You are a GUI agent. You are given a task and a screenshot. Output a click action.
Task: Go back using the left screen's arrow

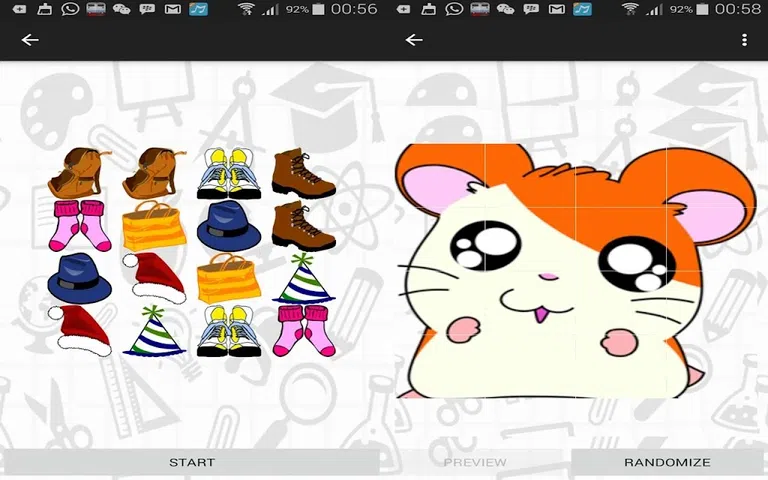point(30,40)
